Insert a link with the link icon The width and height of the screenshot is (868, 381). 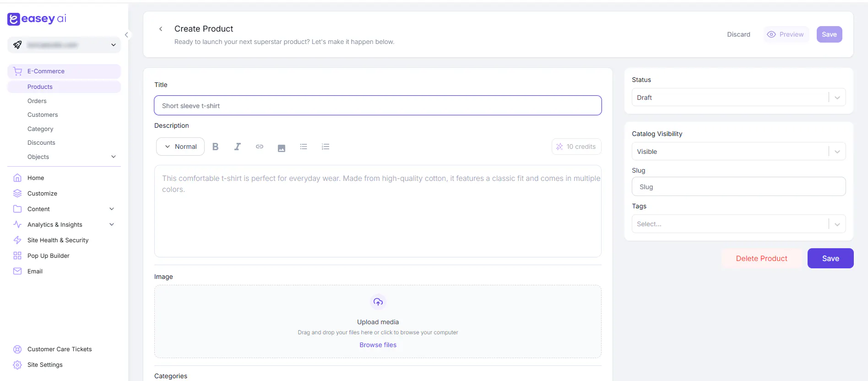[x=259, y=147]
